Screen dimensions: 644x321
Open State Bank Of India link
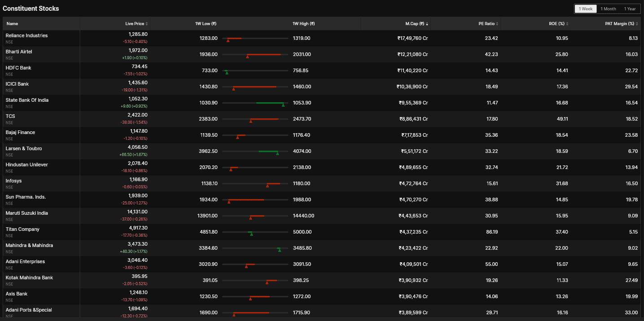(x=27, y=100)
